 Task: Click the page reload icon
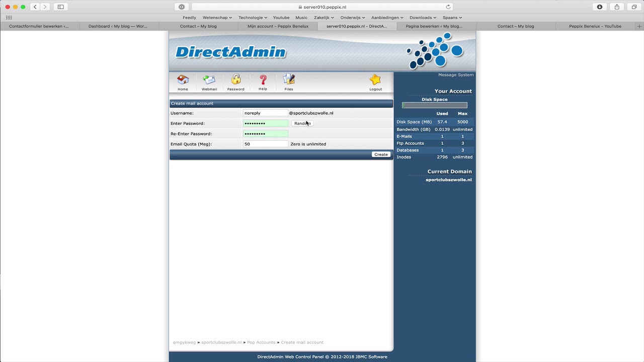click(x=448, y=7)
